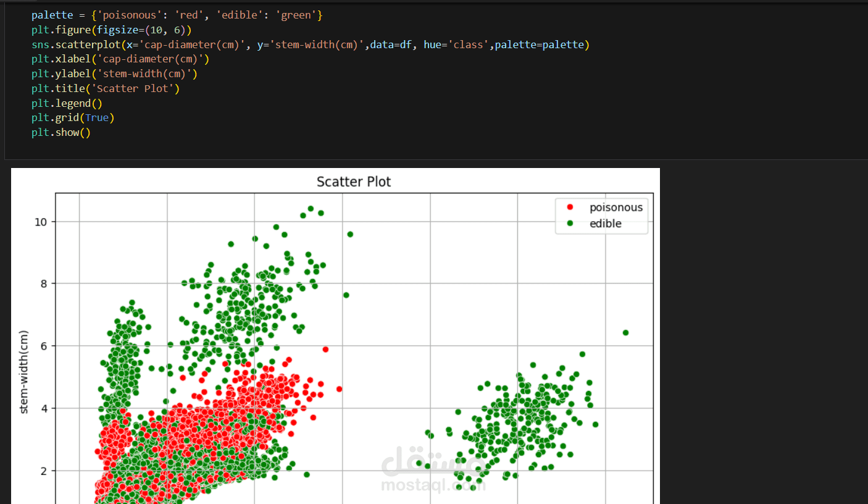The width and height of the screenshot is (868, 504).
Task: Click the plt.ylabel('stem-width(cm)') code line
Action: 114,74
